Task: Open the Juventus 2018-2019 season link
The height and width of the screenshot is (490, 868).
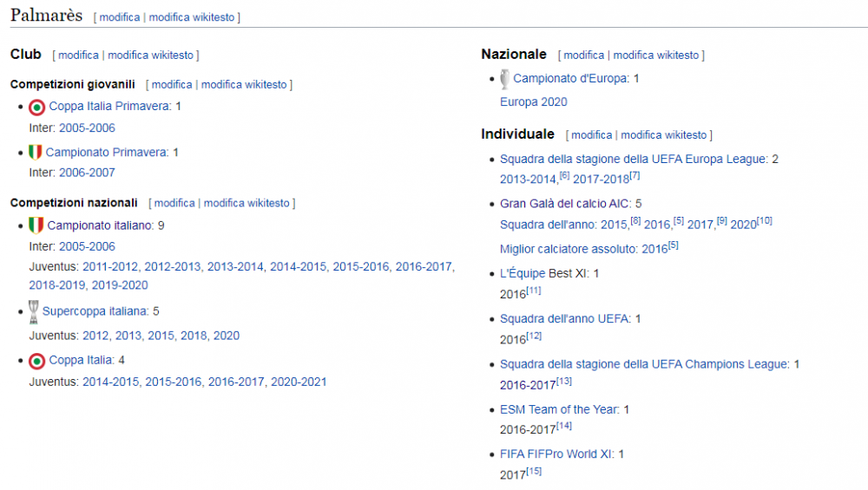Action: (57, 285)
